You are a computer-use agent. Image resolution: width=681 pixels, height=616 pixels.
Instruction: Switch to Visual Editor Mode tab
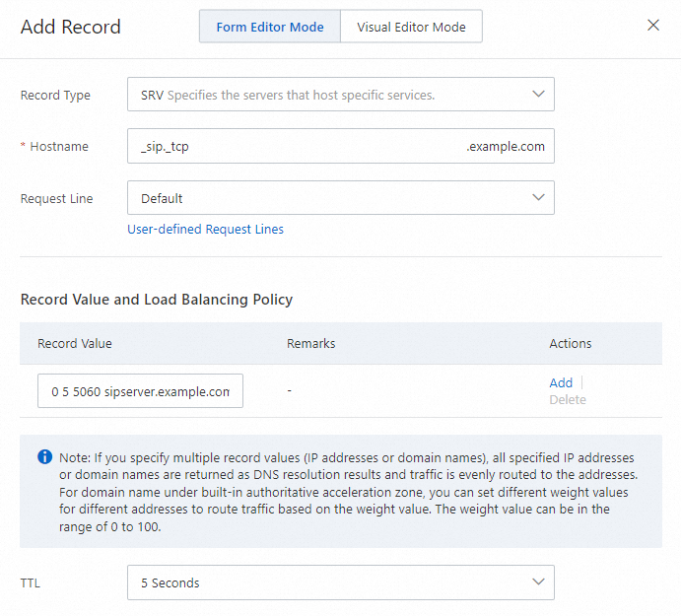[411, 27]
